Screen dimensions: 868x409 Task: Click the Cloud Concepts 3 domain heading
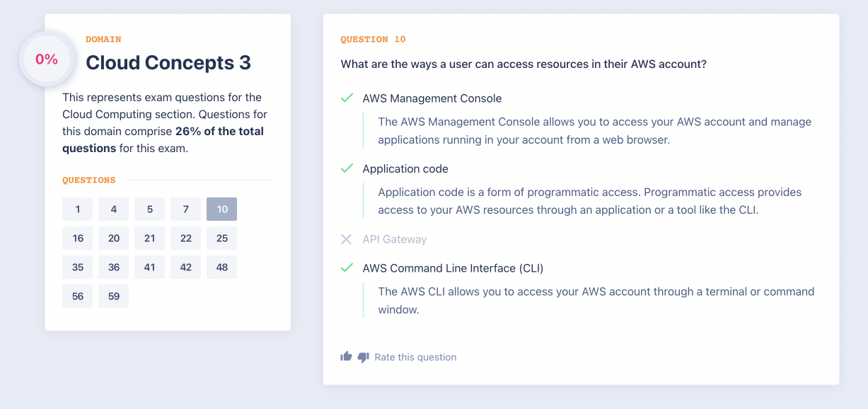pos(168,62)
